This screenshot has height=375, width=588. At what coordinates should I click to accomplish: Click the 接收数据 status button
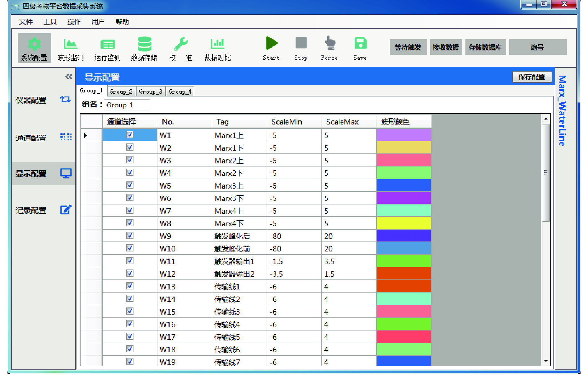(x=446, y=47)
